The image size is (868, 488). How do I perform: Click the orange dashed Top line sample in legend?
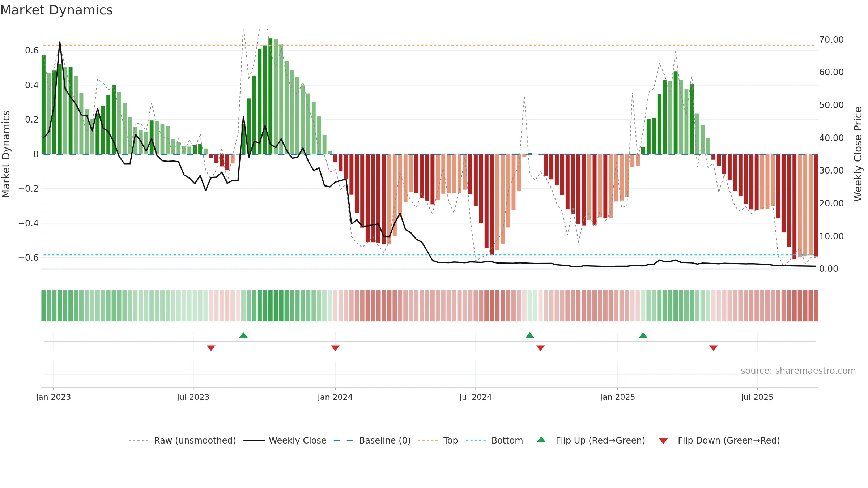tap(428, 440)
